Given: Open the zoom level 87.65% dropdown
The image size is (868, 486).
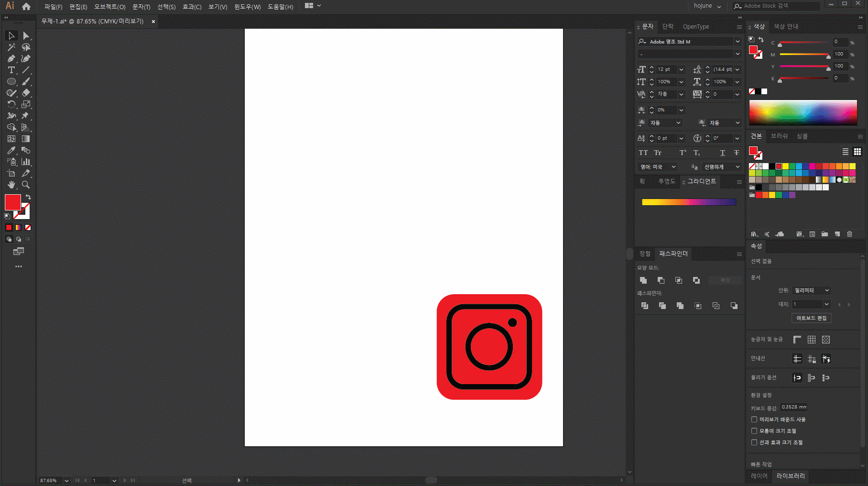Looking at the screenshot, I should 66,480.
